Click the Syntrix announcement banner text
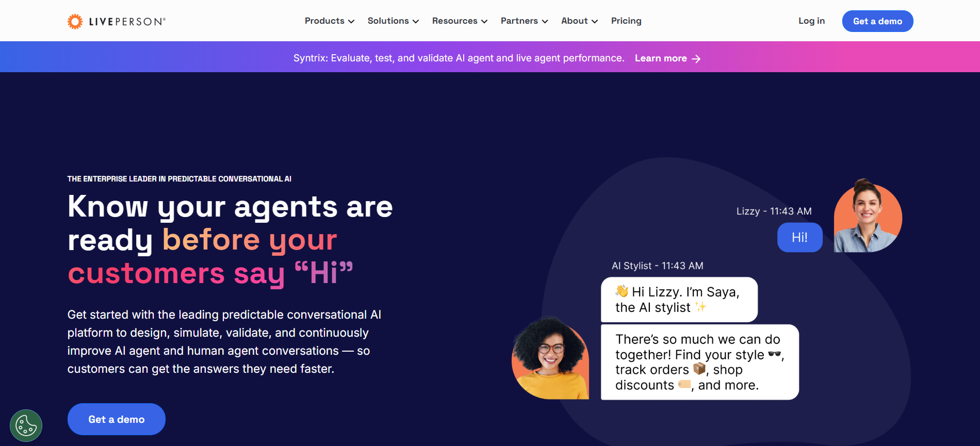This screenshot has width=980, height=446. click(x=459, y=58)
